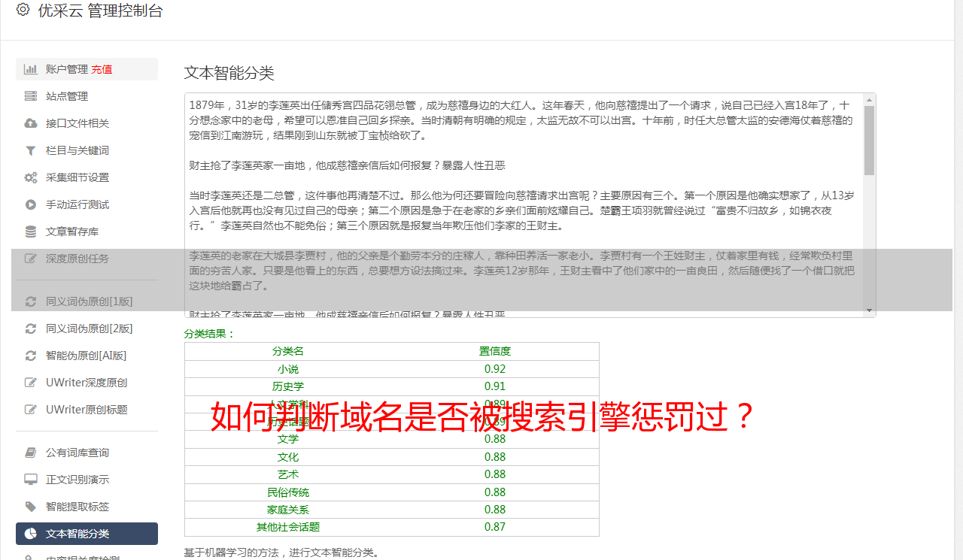Open the gears icon for 采集细节设置
This screenshot has height=560, width=963.
point(31,177)
